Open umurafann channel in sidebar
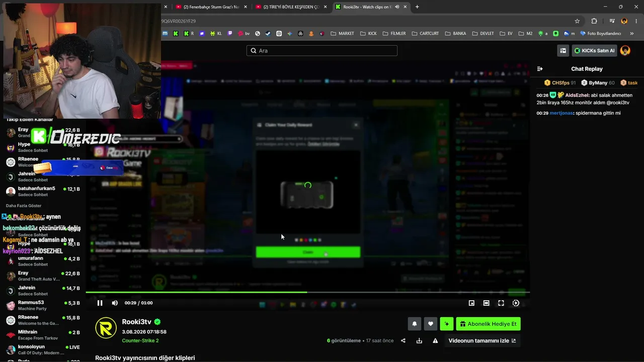The height and width of the screenshot is (362, 644). (43, 261)
